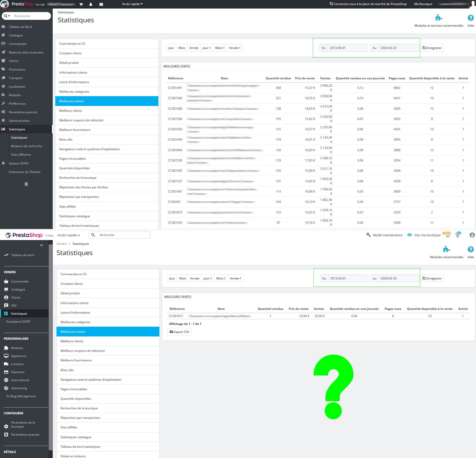
Task: Open the envelope messages icon
Action: click(x=101, y=4)
